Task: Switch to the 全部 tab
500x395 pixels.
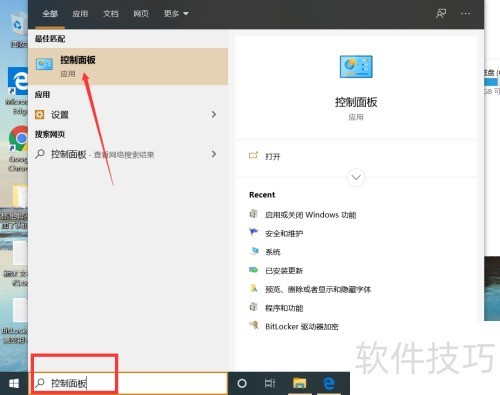Action: pos(50,14)
